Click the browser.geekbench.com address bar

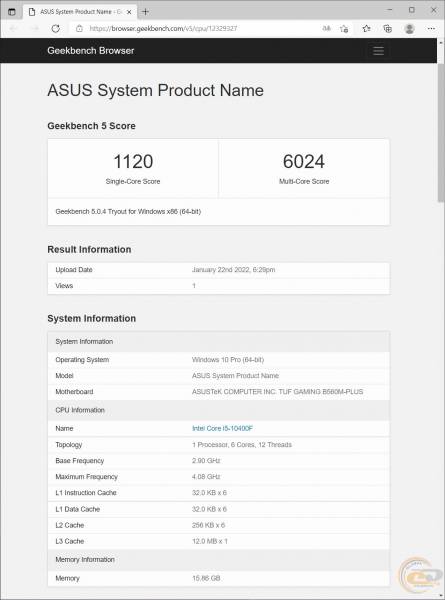coord(163,29)
